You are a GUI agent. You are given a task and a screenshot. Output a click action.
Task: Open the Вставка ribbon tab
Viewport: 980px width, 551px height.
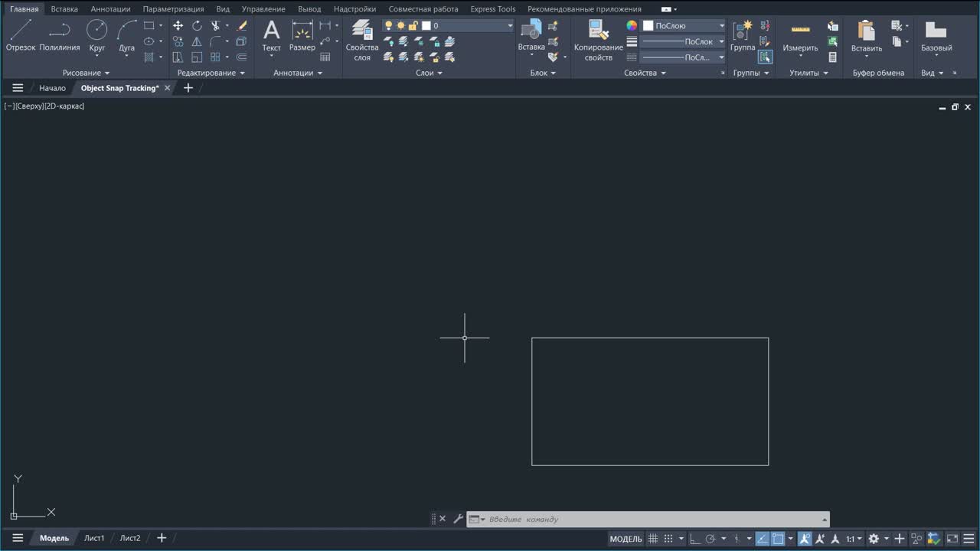(x=64, y=9)
